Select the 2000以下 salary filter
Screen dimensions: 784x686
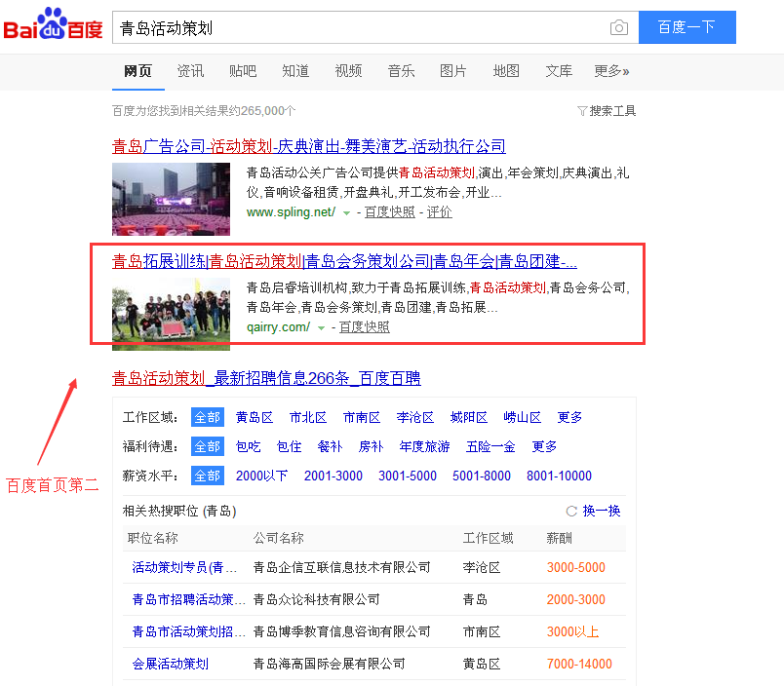point(262,476)
